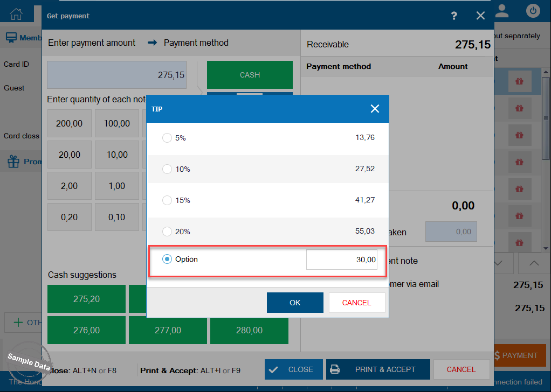
Task: Move up with the chevron-up button
Action: 534,263
